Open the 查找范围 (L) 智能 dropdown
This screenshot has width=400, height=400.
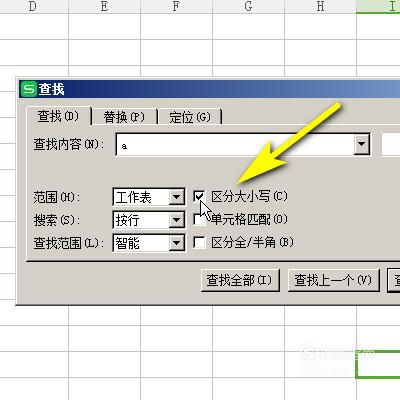pos(149,243)
